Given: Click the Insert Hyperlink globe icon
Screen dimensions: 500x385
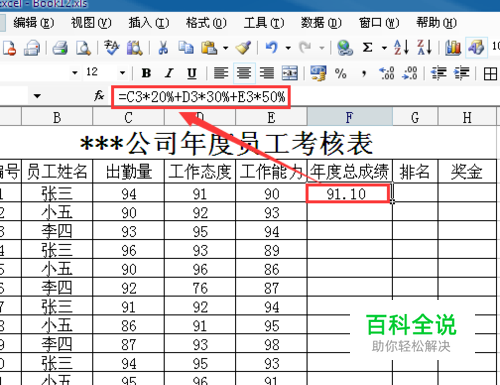Looking at the screenshot, I should click(345, 48).
